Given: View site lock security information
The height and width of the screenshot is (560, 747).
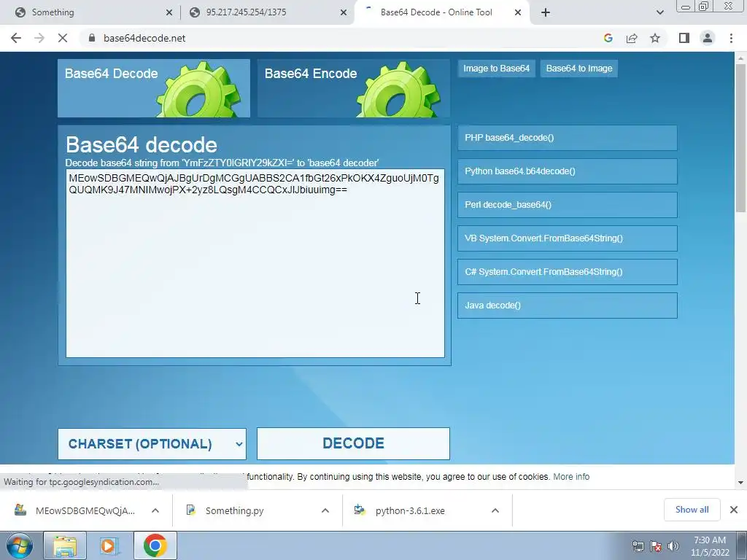Looking at the screenshot, I should point(92,38).
